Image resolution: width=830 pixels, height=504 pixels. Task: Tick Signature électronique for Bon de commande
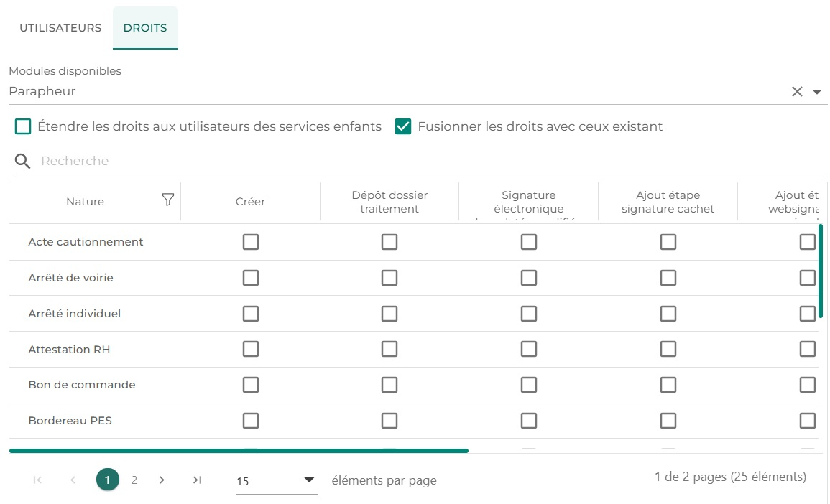point(529,385)
